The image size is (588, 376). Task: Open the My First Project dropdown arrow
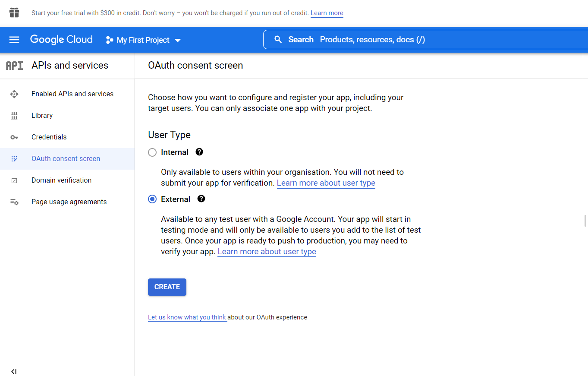[x=178, y=40]
